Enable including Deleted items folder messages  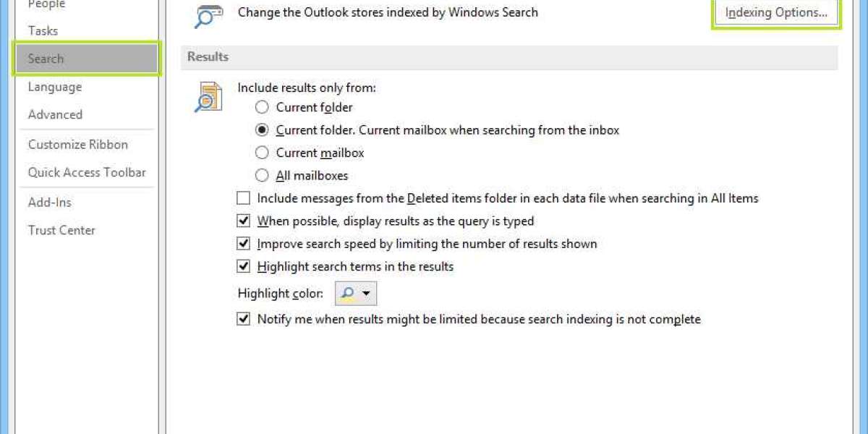pos(244,198)
